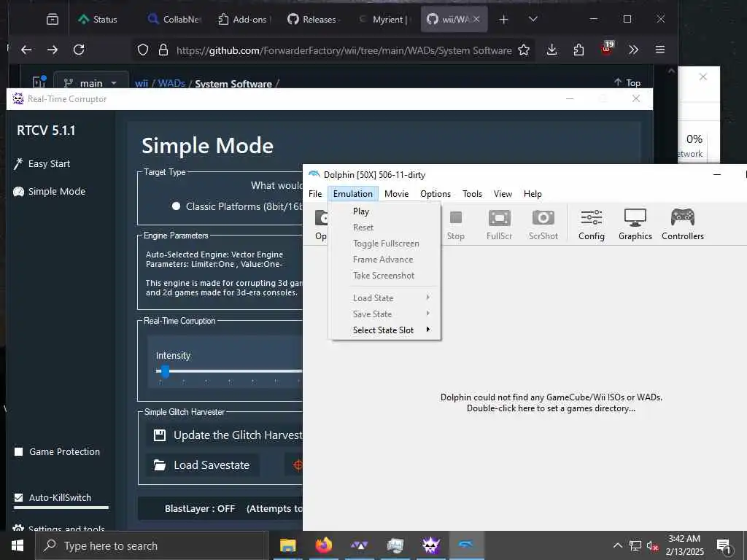This screenshot has width=747, height=560.
Task: Show hidden system tray icons
Action: click(617, 545)
